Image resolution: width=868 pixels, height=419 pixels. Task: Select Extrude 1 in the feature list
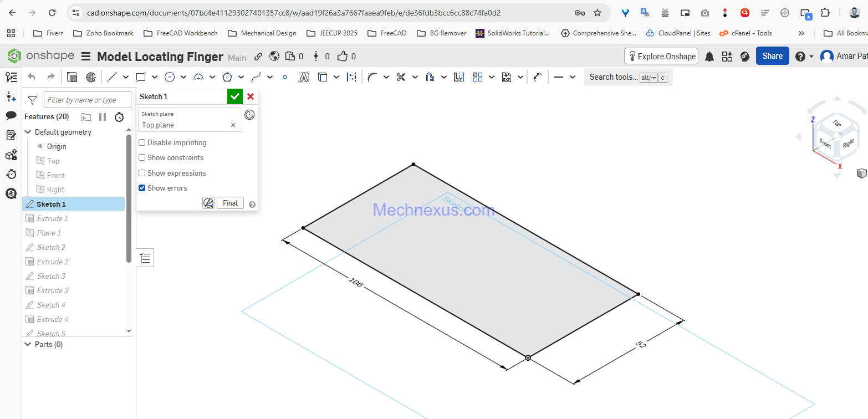[52, 218]
